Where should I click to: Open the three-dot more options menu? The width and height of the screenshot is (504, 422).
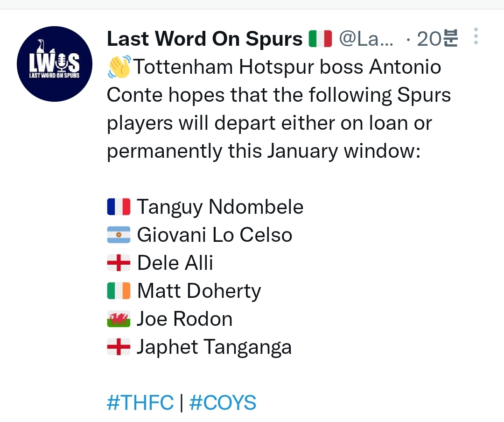click(x=476, y=36)
